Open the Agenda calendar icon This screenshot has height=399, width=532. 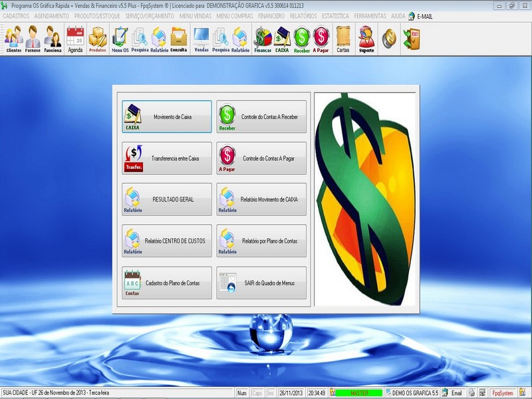point(75,39)
